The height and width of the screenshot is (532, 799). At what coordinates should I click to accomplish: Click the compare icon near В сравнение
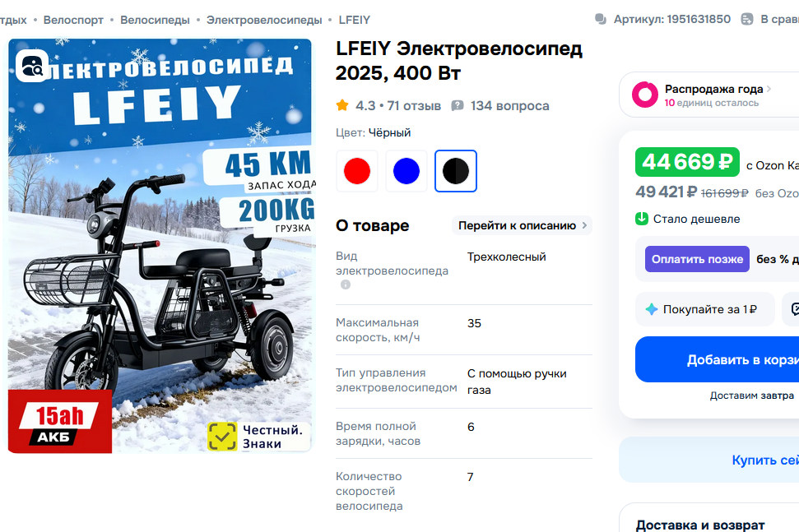pyautogui.click(x=747, y=20)
